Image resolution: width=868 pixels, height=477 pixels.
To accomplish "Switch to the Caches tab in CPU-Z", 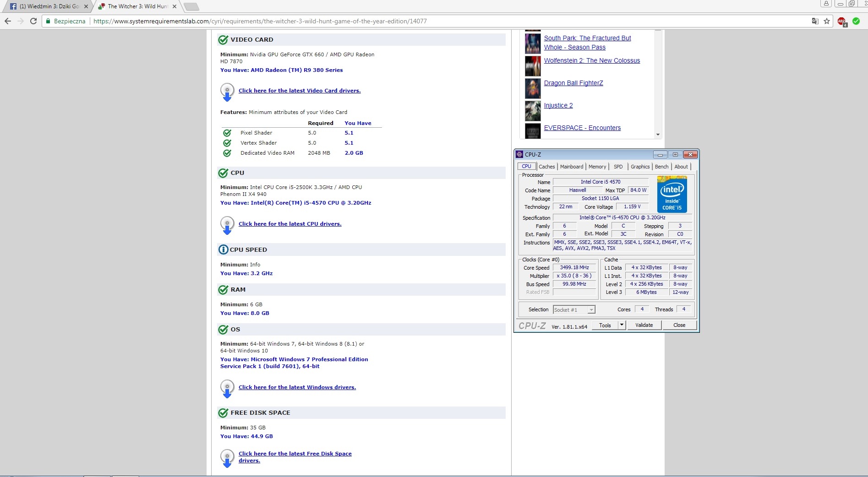I will 546,167.
